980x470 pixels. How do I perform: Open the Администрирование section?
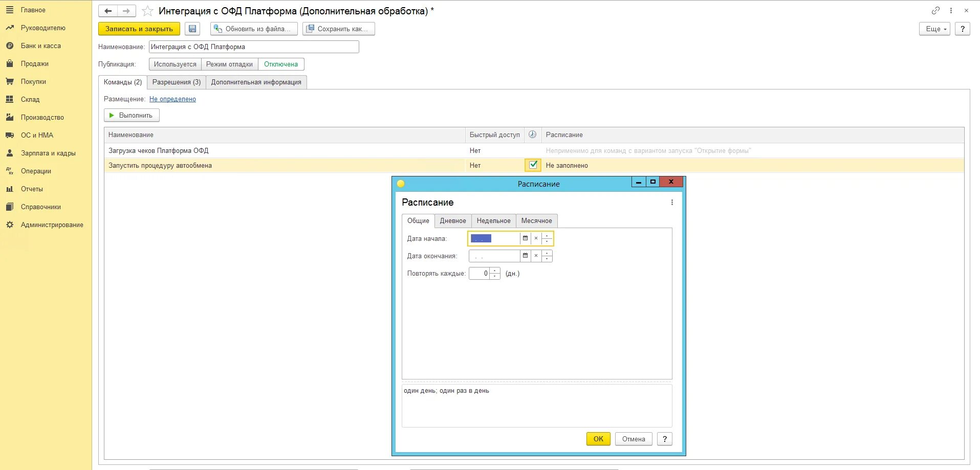click(x=52, y=225)
